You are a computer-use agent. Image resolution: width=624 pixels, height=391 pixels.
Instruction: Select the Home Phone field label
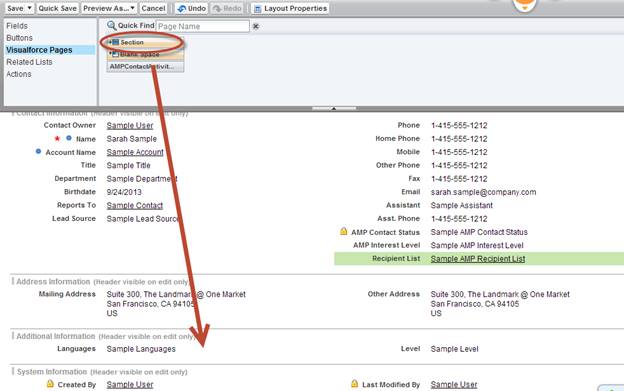(x=398, y=138)
